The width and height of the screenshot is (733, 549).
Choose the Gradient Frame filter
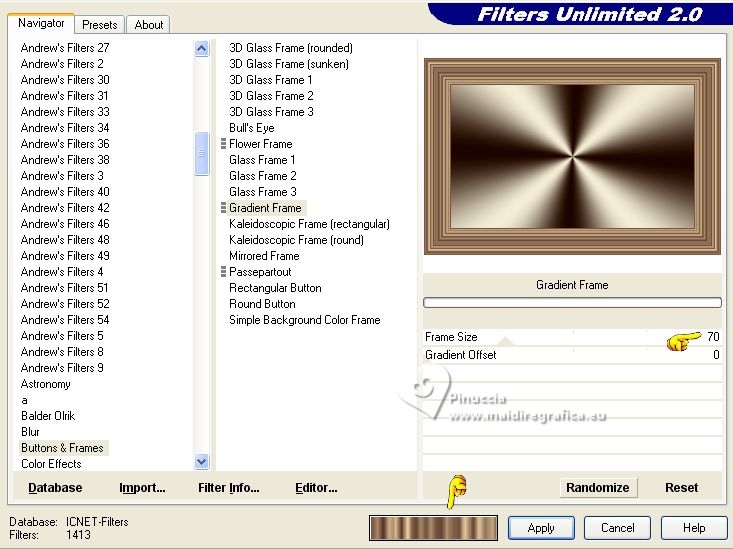(265, 208)
